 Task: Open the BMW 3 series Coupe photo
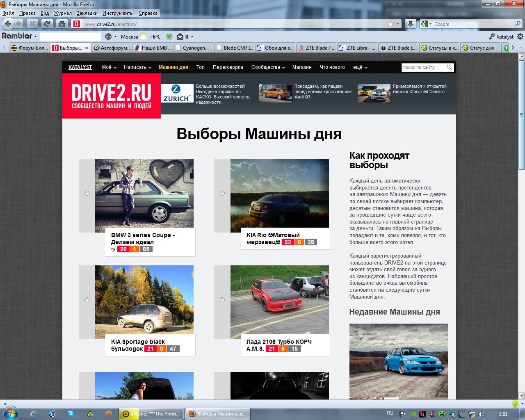144,196
